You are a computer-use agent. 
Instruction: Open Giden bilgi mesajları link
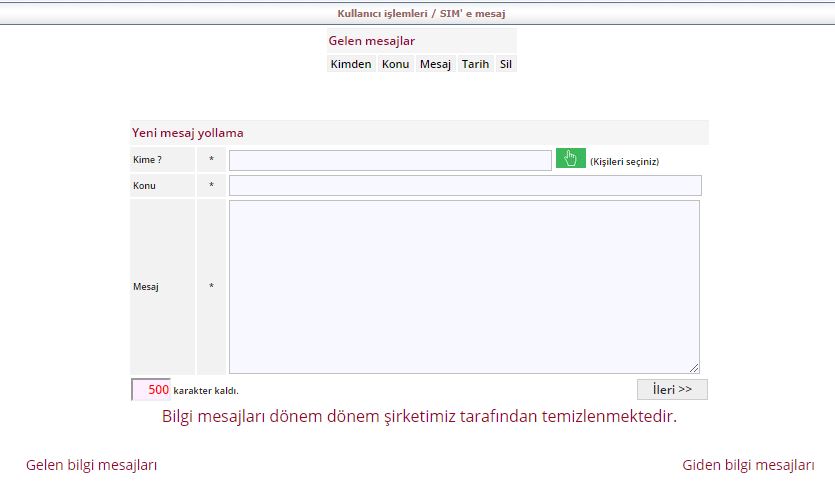(748, 465)
